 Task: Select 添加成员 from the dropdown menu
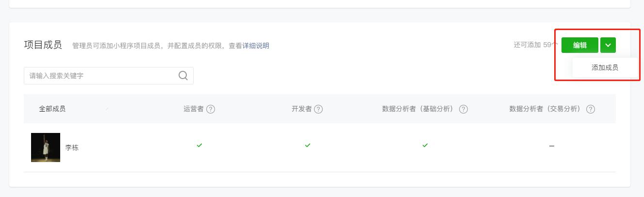pyautogui.click(x=605, y=68)
